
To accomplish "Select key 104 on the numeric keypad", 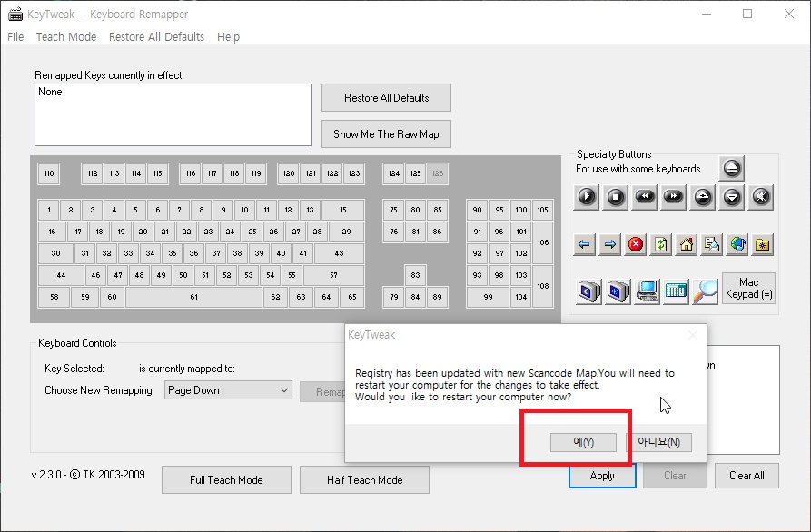I will [x=521, y=297].
